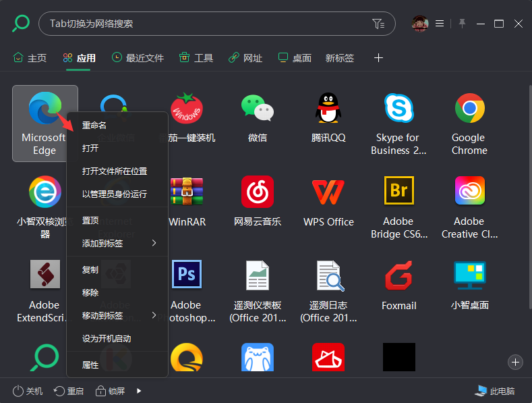This screenshot has height=403, width=532.
Task: Open black square app thumbnail
Action: [x=399, y=357]
